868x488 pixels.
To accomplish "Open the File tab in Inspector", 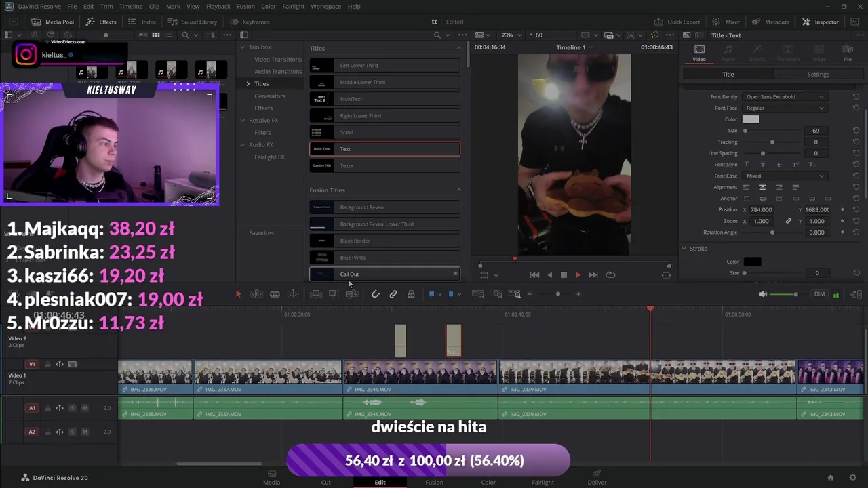I will click(848, 54).
